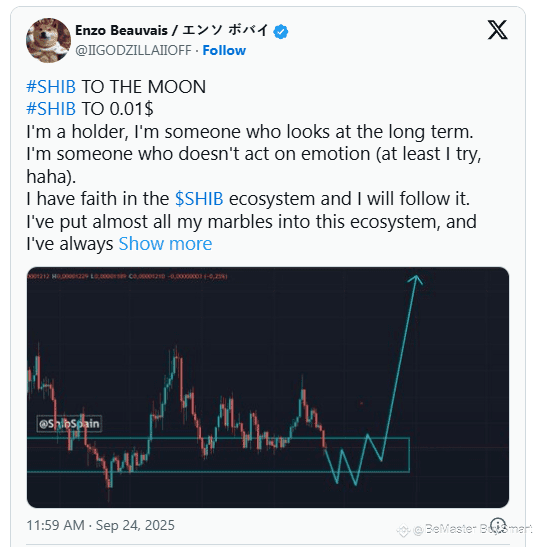Open #SHIB hashtag before TO 0.01$
Screen dimensions: 540x547
[51, 108]
